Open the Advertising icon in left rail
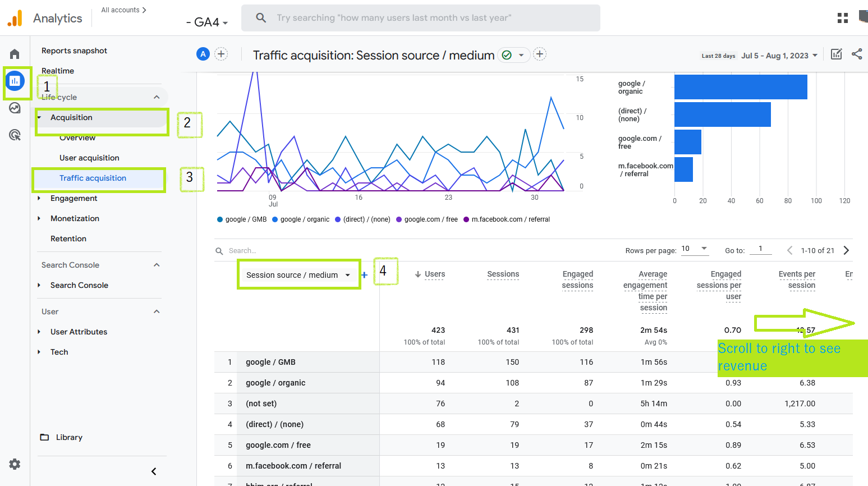The height and width of the screenshot is (486, 868). tap(15, 135)
